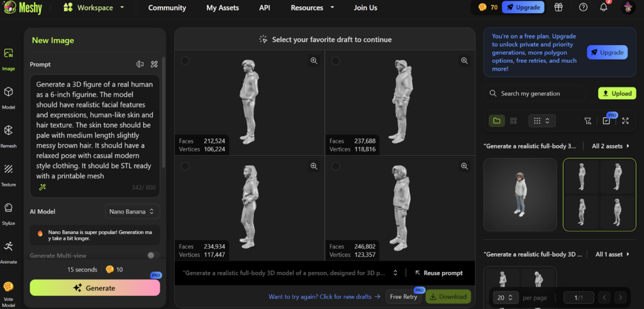Select the top-left draft radio circle
Viewport: 644px width, 309px height.
point(185,61)
